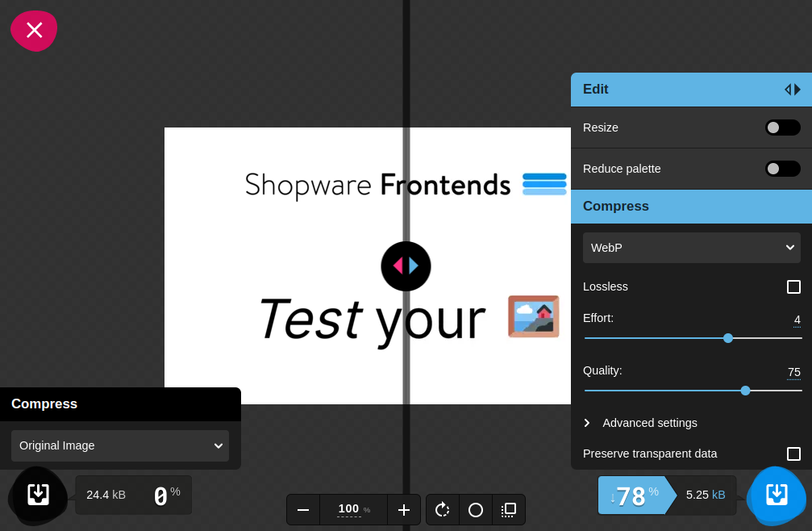Click the 100% zoom level field
Image resolution: width=812 pixels, height=531 pixels.
pyautogui.click(x=349, y=509)
